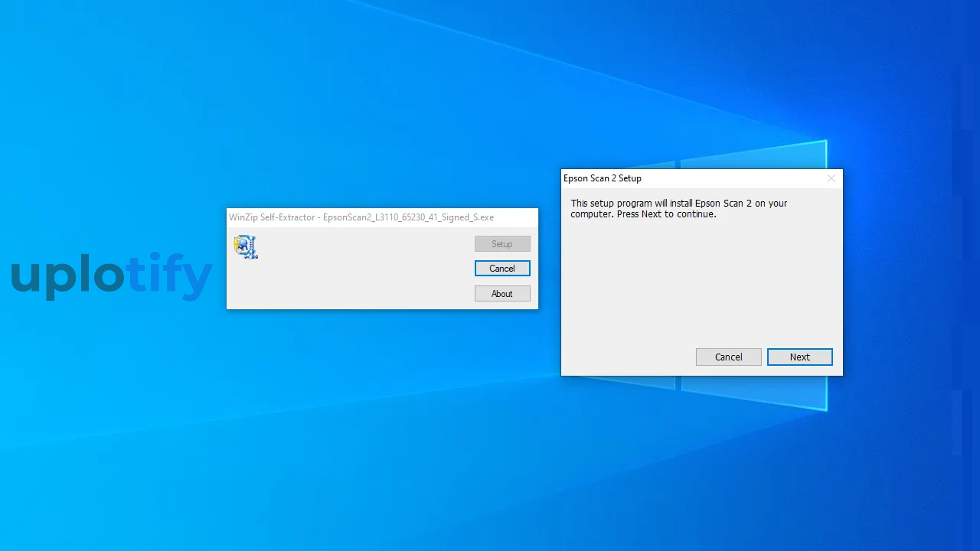Cancel the WinZip Self-Extractor
This screenshot has height=551, width=980.
(x=502, y=269)
